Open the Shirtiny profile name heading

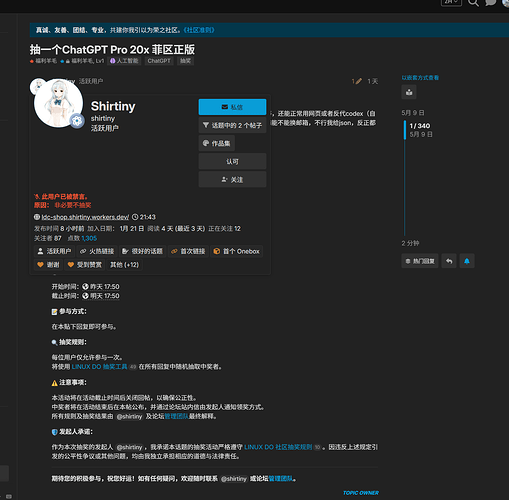[x=113, y=106]
